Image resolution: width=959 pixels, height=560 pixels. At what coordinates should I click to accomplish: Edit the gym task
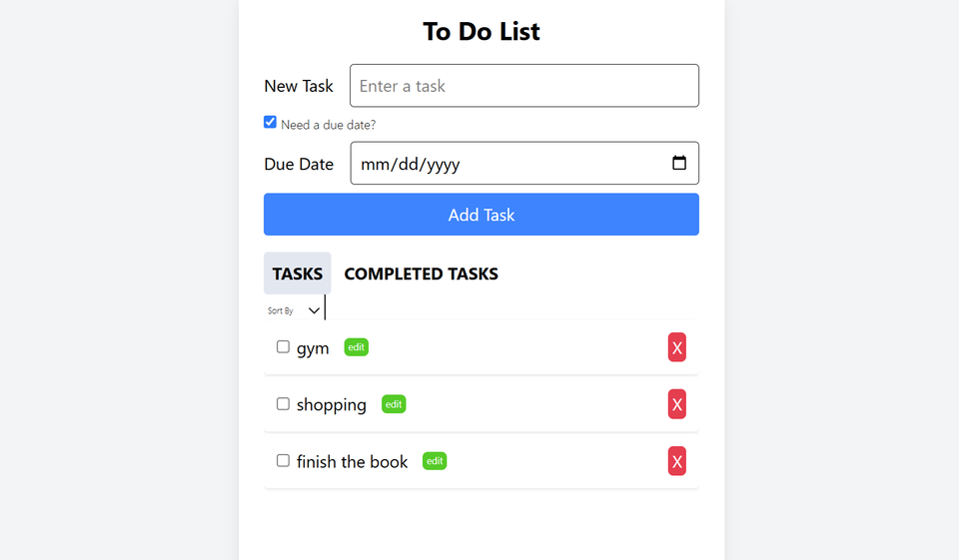click(357, 347)
